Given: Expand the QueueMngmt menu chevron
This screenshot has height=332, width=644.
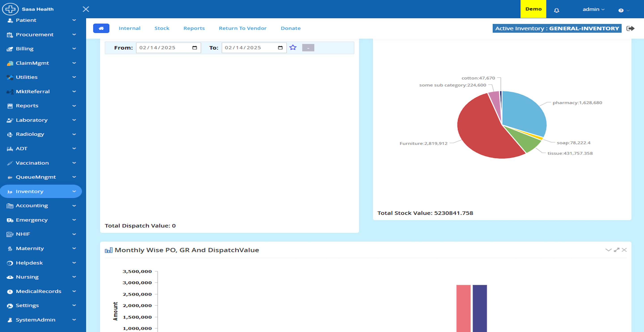Looking at the screenshot, I should pyautogui.click(x=74, y=177).
